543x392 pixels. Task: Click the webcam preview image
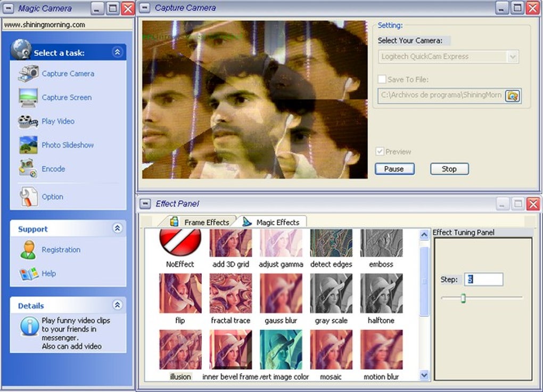[x=255, y=100]
